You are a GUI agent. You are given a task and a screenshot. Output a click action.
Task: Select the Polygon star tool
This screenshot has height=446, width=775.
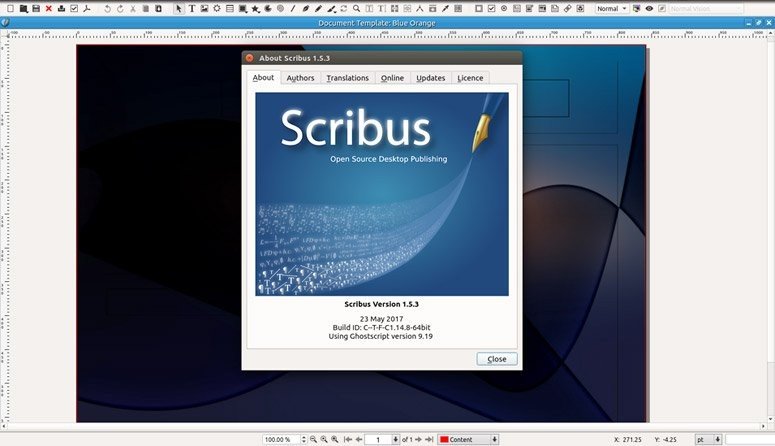(255, 8)
